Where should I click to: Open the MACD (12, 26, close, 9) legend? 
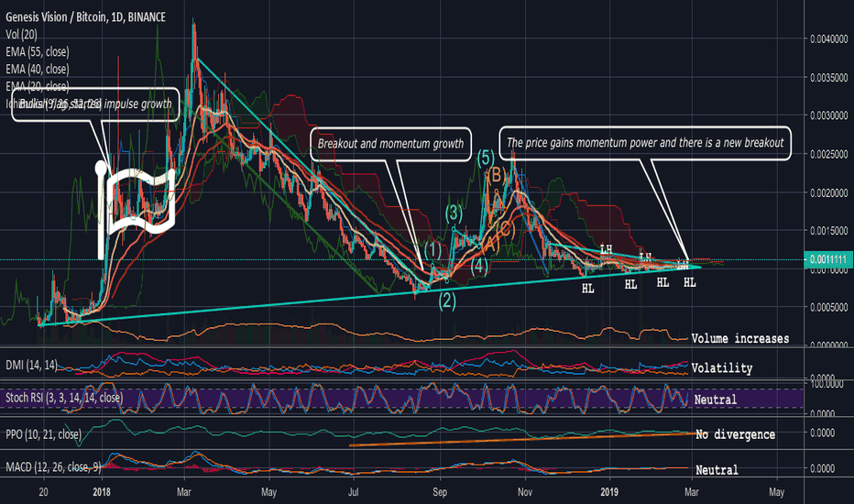tap(53, 467)
